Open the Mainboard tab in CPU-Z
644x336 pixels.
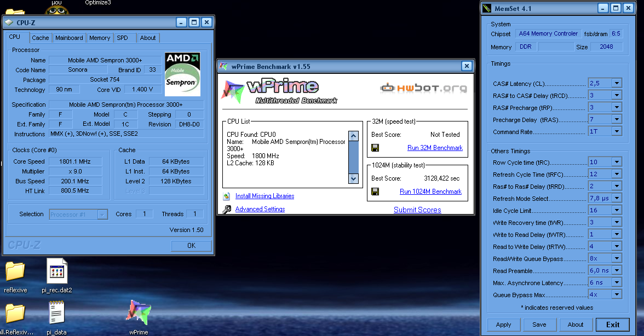pyautogui.click(x=69, y=38)
